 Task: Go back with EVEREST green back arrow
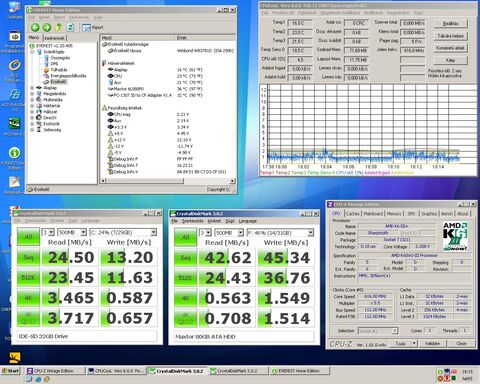pos(35,28)
